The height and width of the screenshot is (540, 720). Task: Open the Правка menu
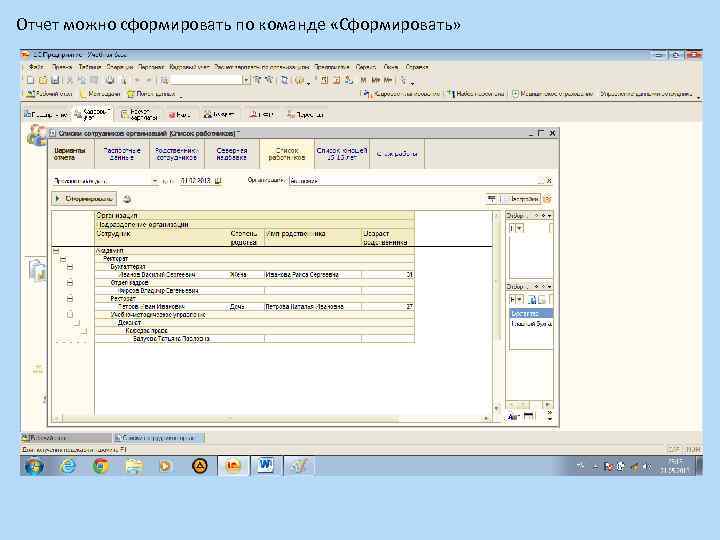[x=62, y=67]
